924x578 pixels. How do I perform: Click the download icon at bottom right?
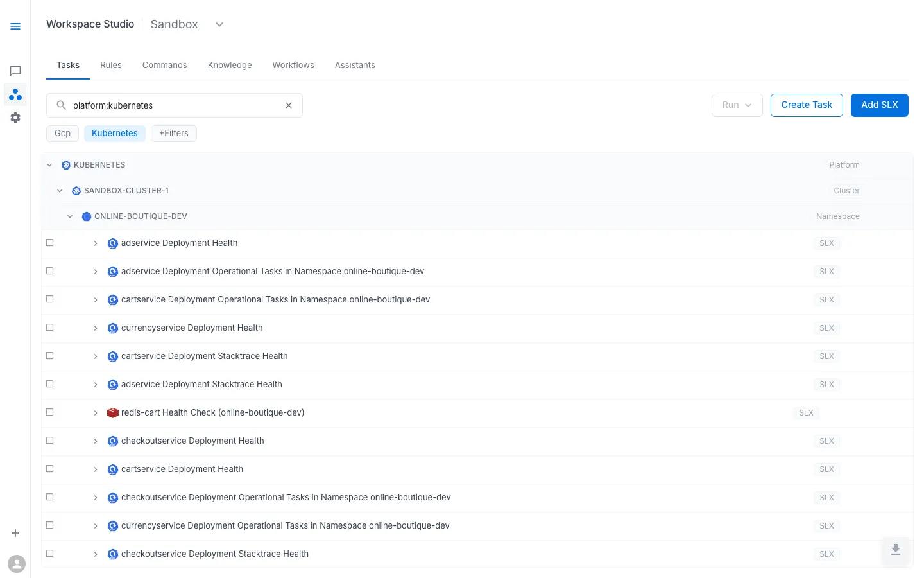895,551
